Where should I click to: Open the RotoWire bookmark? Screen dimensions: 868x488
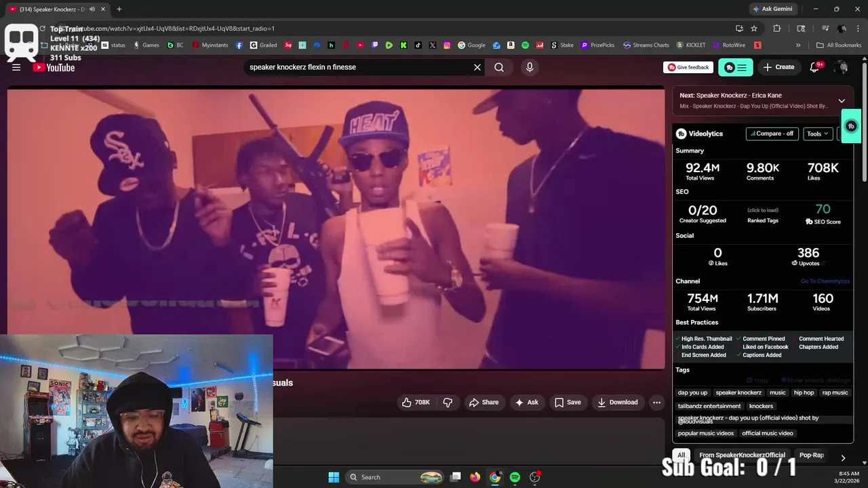pos(729,45)
